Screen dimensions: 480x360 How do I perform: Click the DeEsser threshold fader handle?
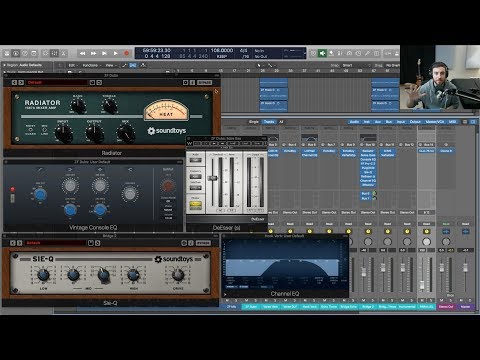pos(212,178)
